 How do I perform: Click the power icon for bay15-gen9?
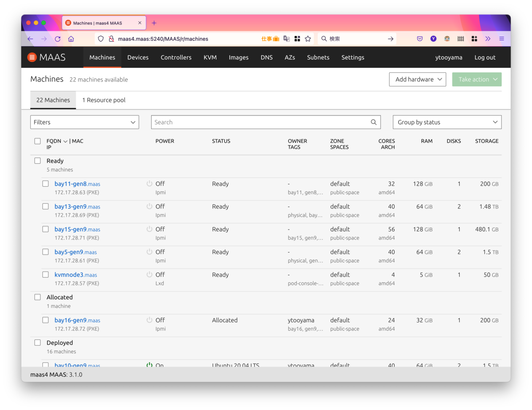point(149,229)
